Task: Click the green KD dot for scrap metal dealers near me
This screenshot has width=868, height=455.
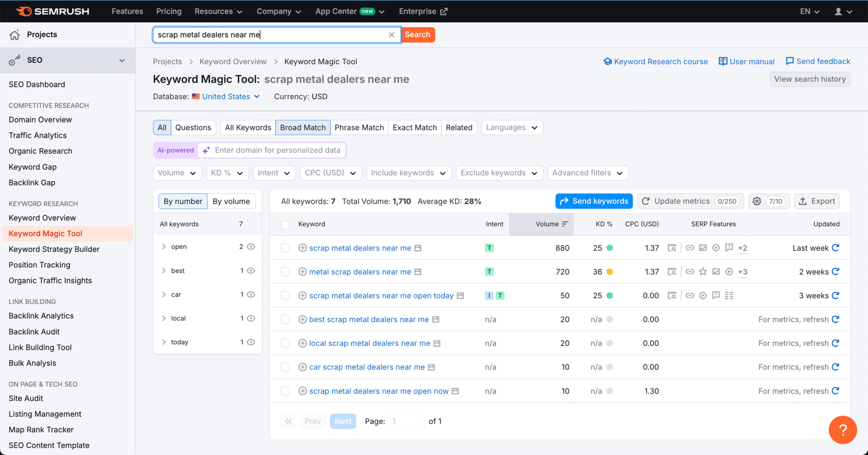Action: [610, 248]
